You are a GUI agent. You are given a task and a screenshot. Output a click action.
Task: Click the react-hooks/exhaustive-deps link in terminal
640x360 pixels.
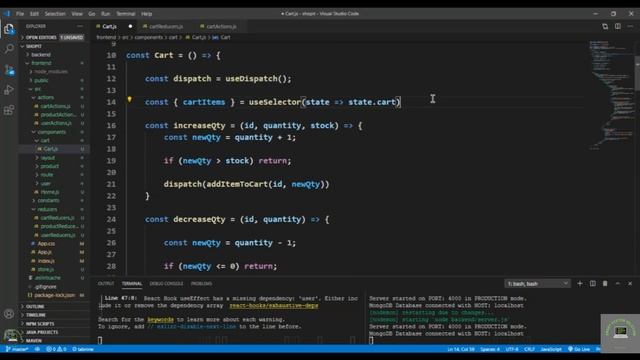point(273,305)
